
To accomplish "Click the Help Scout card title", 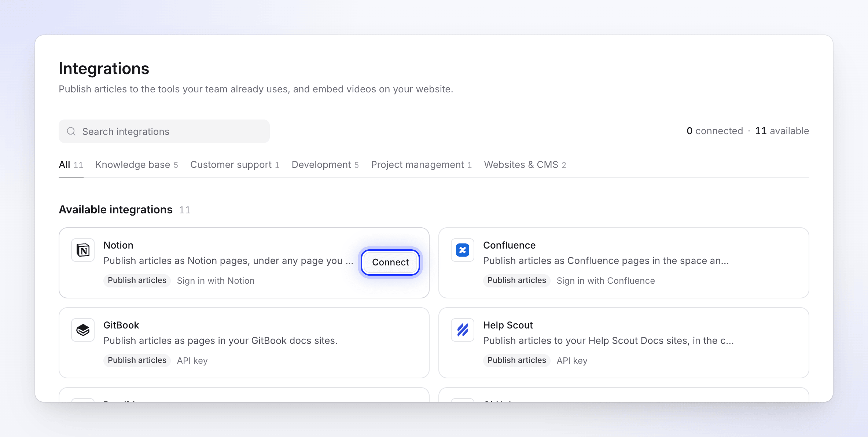I will [508, 325].
